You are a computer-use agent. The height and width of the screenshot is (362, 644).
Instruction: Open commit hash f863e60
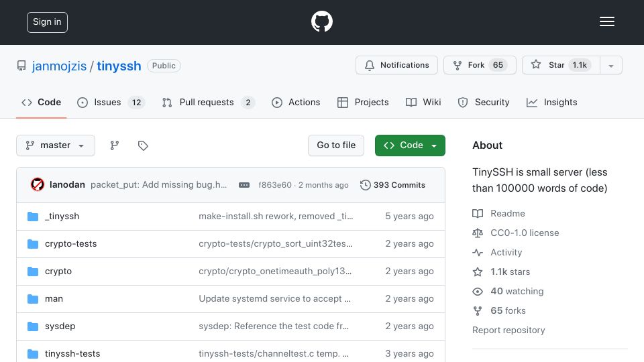click(275, 185)
